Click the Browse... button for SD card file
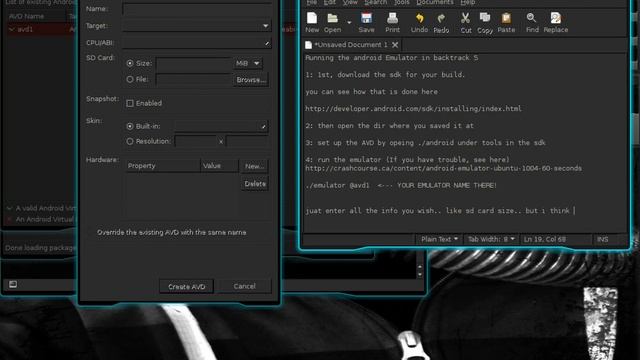640x360 pixels. [251, 80]
